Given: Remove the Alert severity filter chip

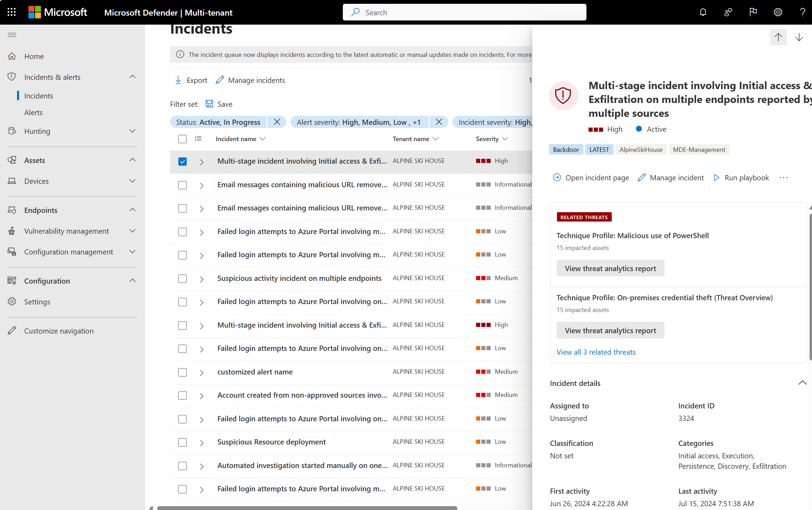Looking at the screenshot, I should pos(439,122).
